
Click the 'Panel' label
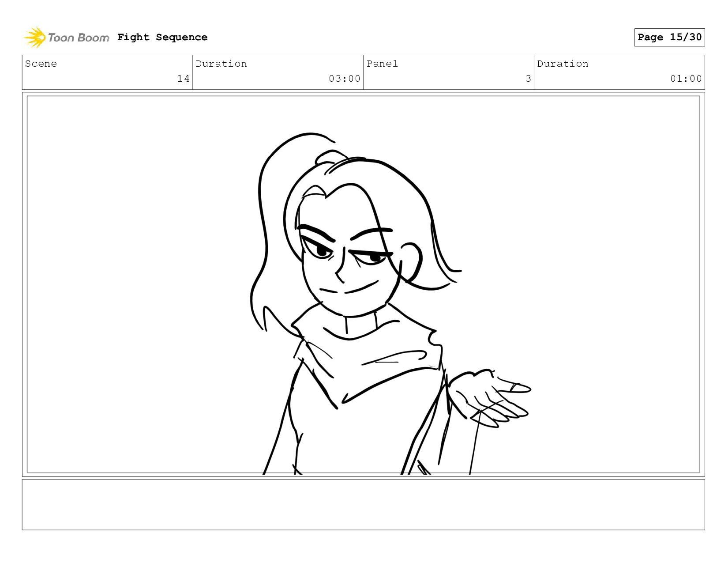(382, 64)
